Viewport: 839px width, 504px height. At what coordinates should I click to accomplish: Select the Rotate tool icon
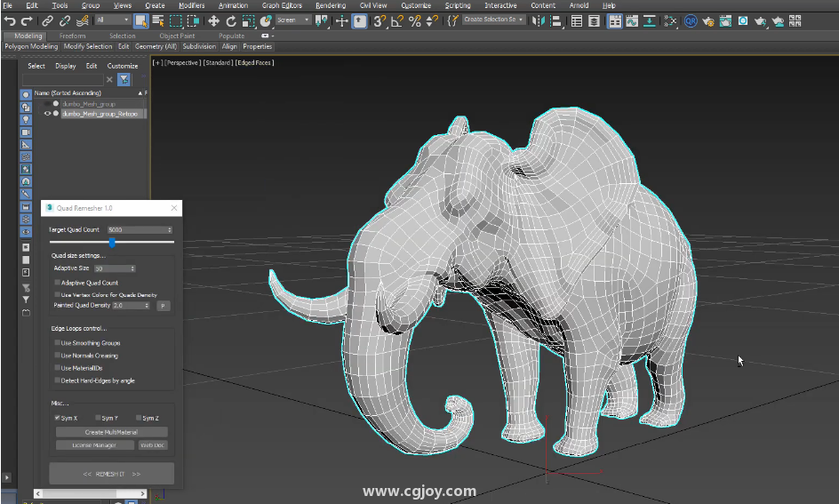231,20
